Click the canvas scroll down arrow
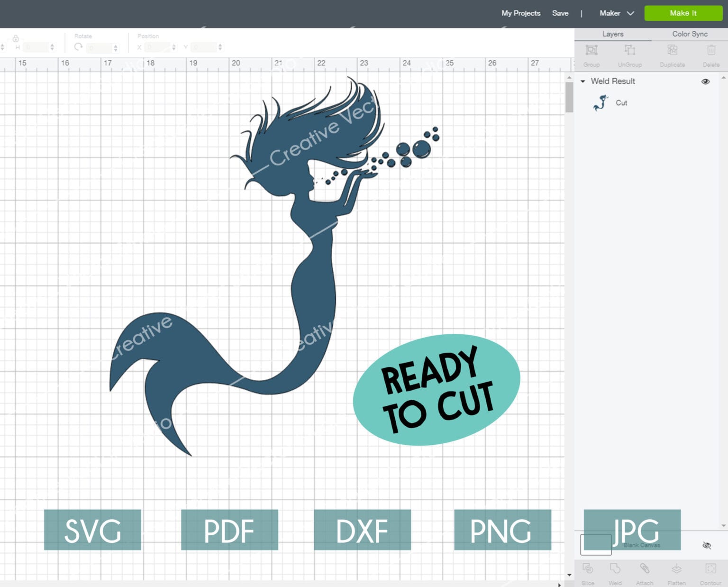Viewport: 728px width, 587px height. coord(569,575)
